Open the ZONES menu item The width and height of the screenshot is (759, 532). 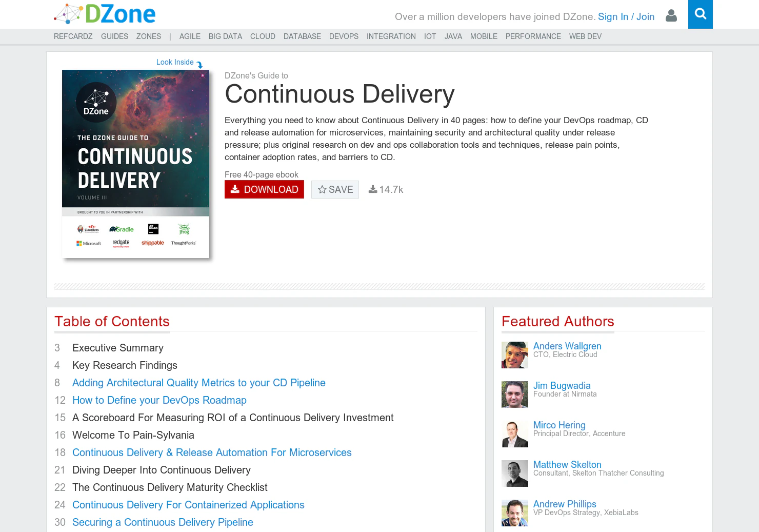[149, 36]
